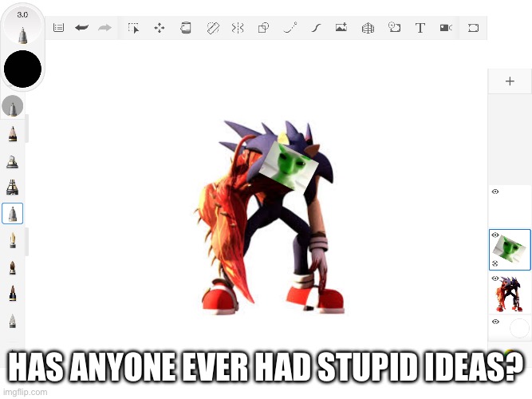This screenshot has width=532, height=399.
Task: Select the Selection tool with cursor
Action: [133, 28]
